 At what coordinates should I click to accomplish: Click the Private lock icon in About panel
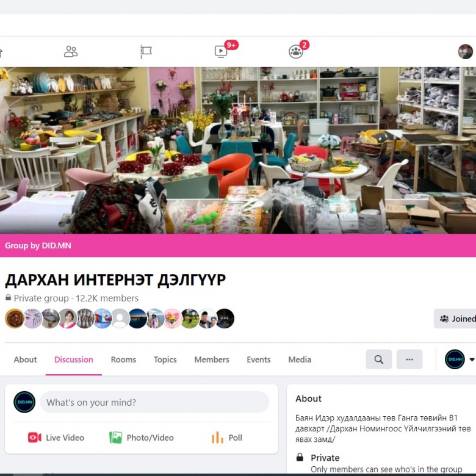(300, 457)
